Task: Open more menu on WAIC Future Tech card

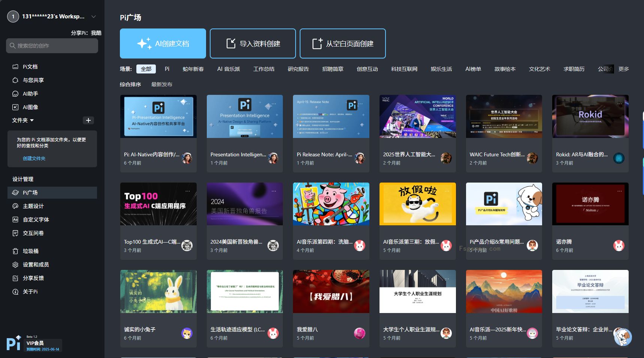Action: (x=533, y=104)
